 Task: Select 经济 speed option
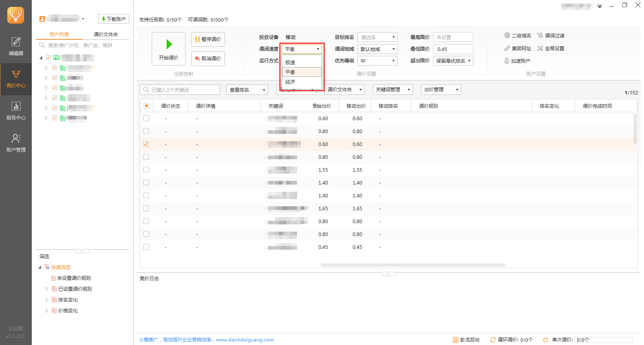(x=302, y=82)
